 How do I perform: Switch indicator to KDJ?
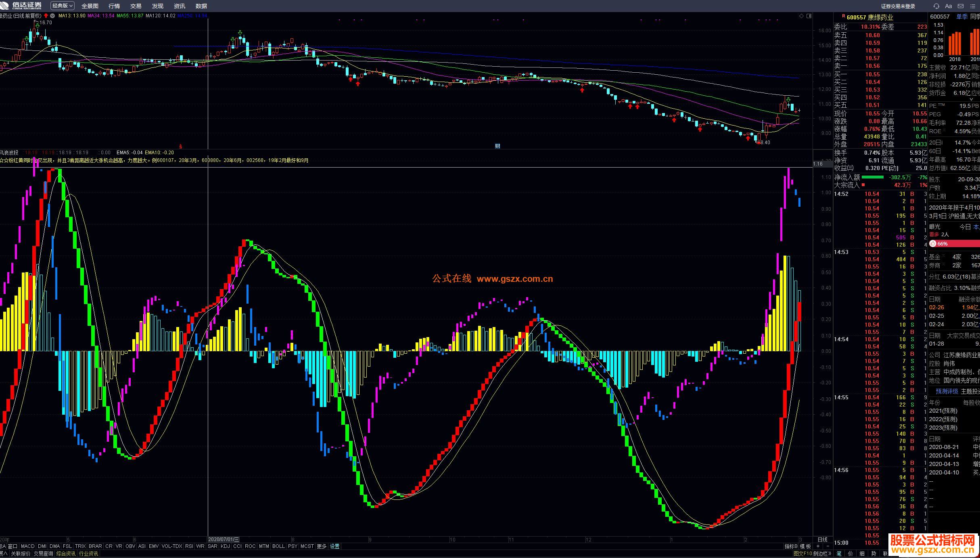click(226, 546)
